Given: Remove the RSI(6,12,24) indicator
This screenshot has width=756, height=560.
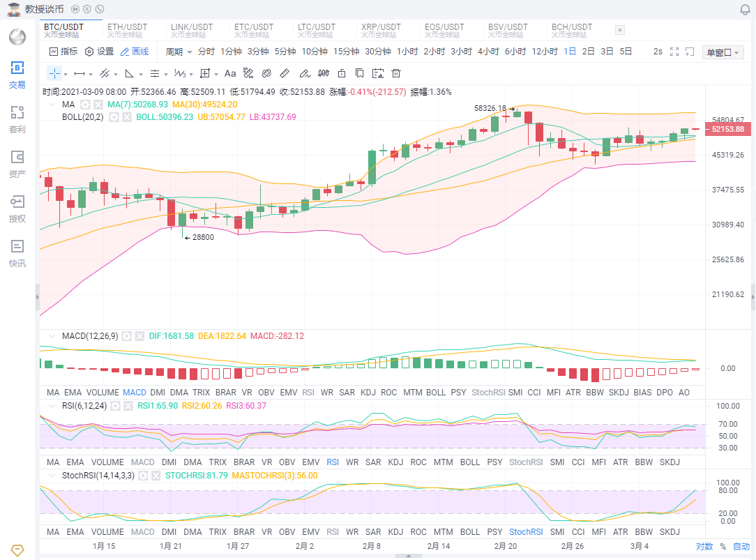Looking at the screenshot, I should point(128,407).
